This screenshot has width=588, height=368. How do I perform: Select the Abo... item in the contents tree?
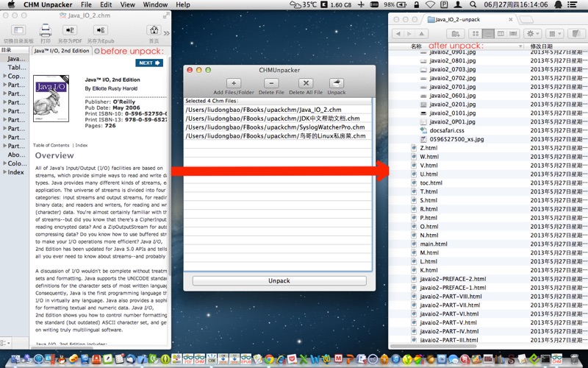(x=16, y=155)
